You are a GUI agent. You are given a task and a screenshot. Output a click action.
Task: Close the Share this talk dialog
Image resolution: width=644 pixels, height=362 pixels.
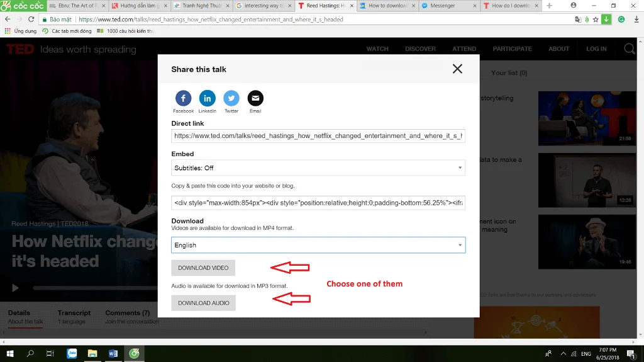click(x=457, y=69)
